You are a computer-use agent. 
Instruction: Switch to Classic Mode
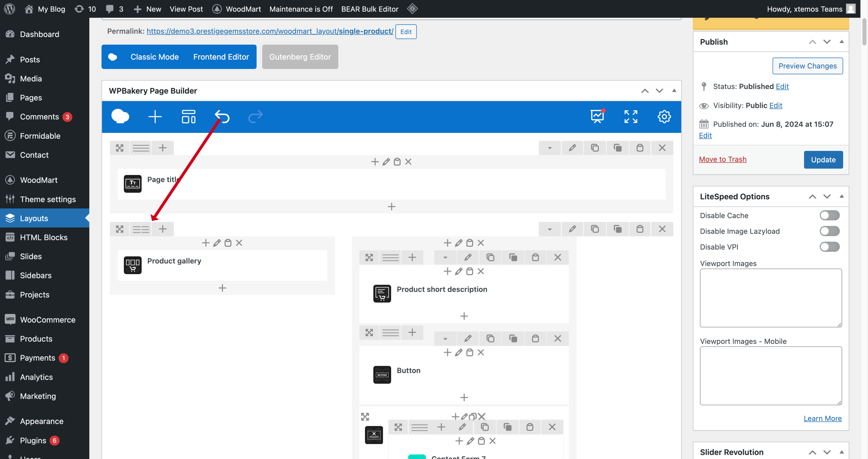tap(155, 57)
